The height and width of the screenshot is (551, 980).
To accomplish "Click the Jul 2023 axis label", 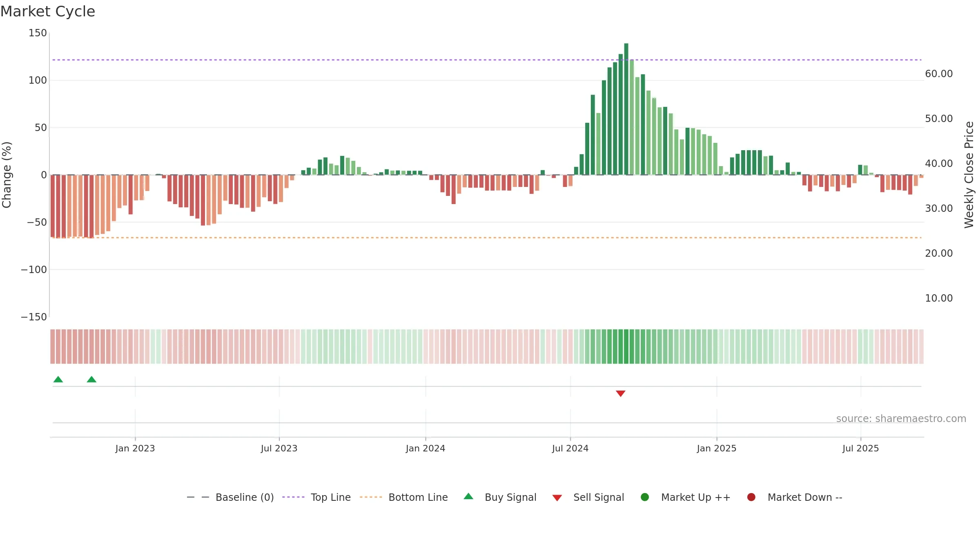I will tap(279, 448).
